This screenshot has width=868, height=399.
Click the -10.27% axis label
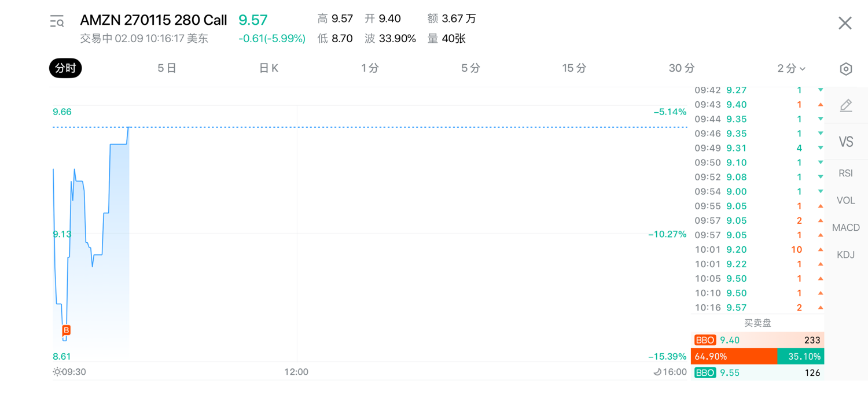coord(668,234)
